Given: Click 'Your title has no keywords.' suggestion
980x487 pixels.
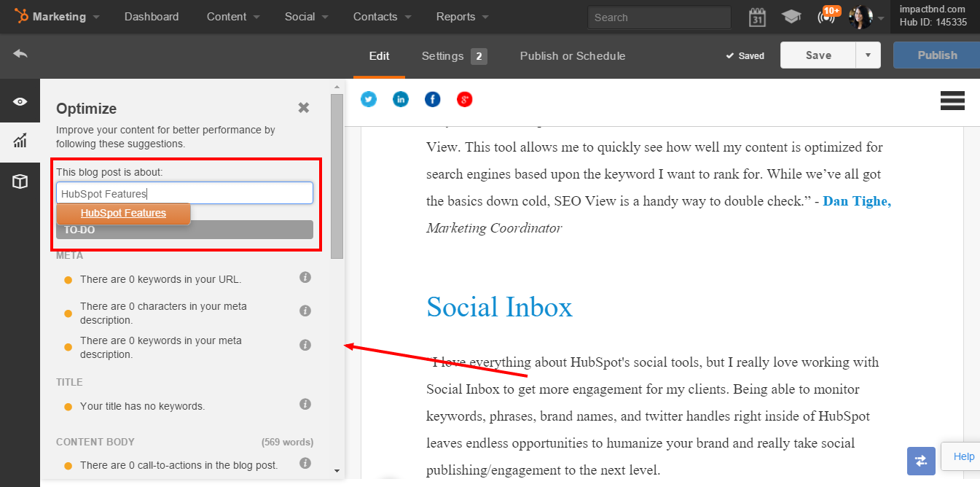Looking at the screenshot, I should click(143, 406).
